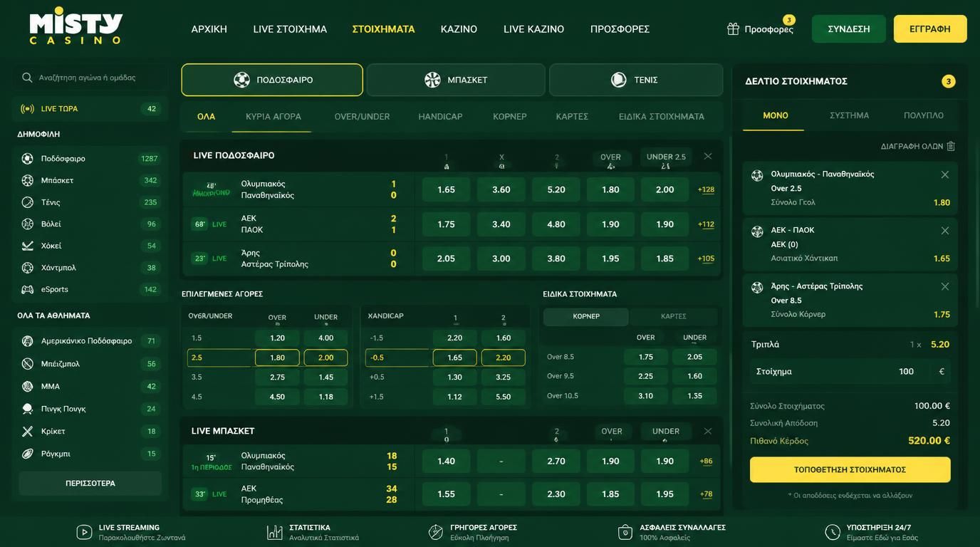Click the Ράγκμπι ball icon
Viewport: 980px width, 547px height.
pos(27,454)
